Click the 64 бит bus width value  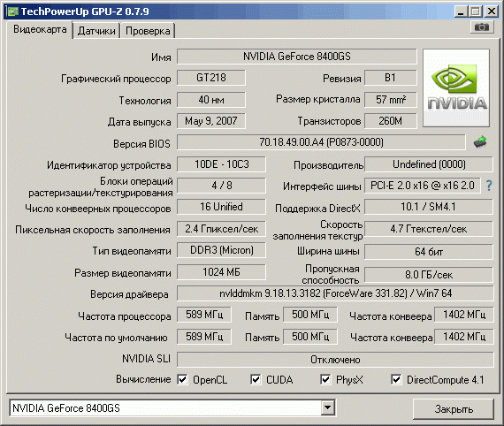pos(429,251)
